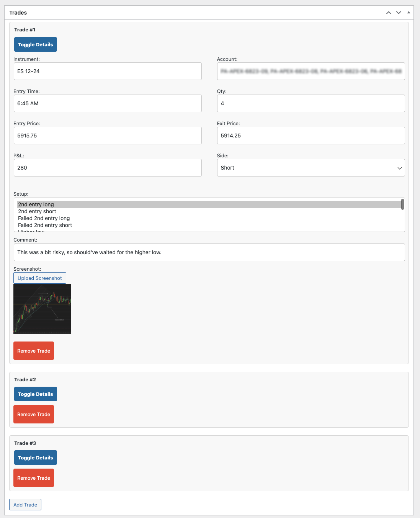Remove Trade #3

(34, 478)
